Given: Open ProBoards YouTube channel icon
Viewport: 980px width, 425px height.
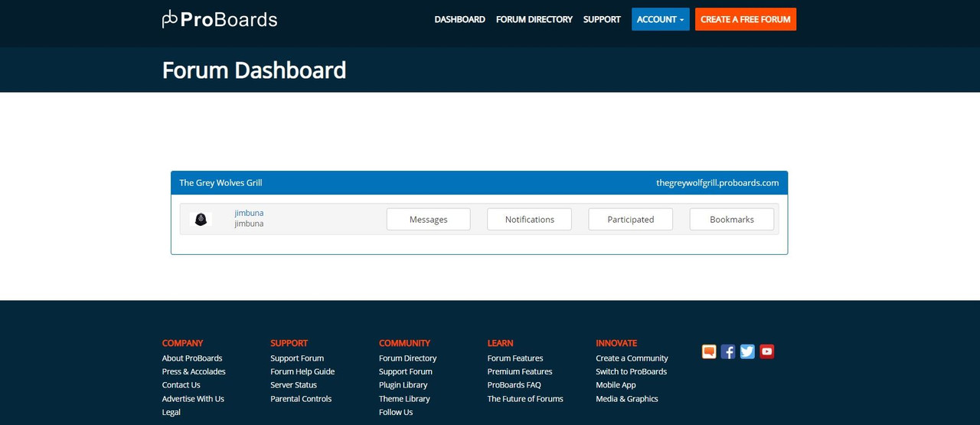Looking at the screenshot, I should click(x=766, y=351).
